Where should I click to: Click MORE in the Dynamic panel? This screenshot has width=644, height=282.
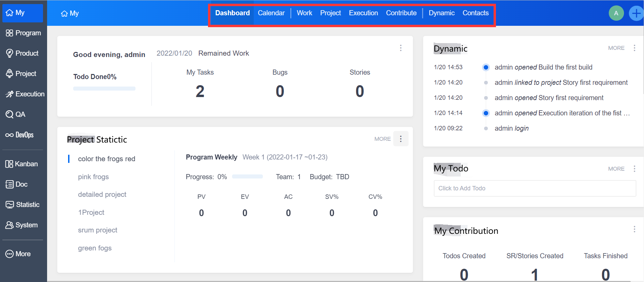coord(616,48)
